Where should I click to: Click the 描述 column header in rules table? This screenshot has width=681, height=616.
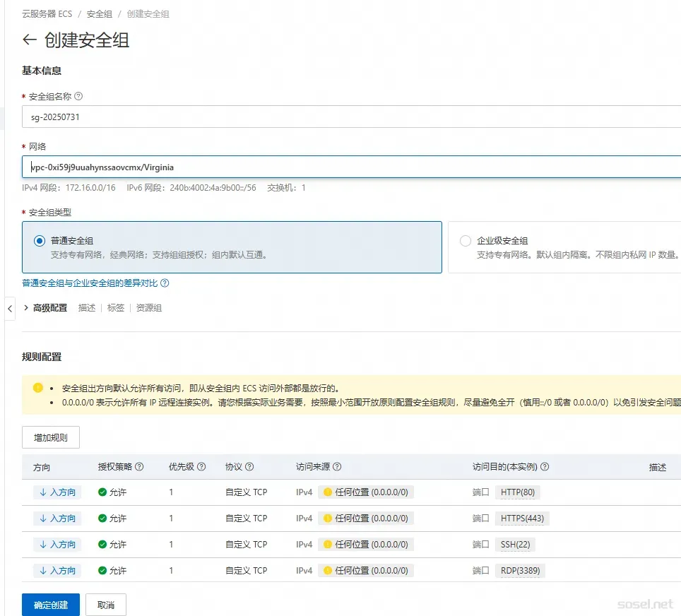[658, 468]
